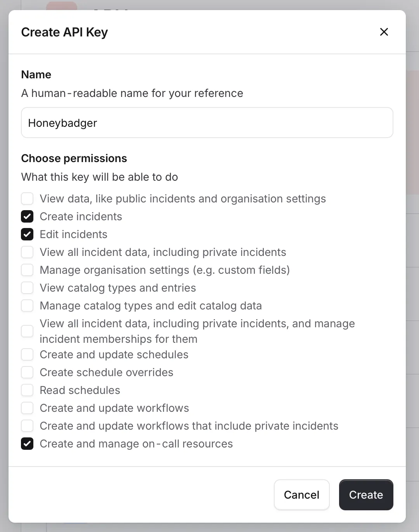Close the dialog with the X icon

(x=384, y=32)
